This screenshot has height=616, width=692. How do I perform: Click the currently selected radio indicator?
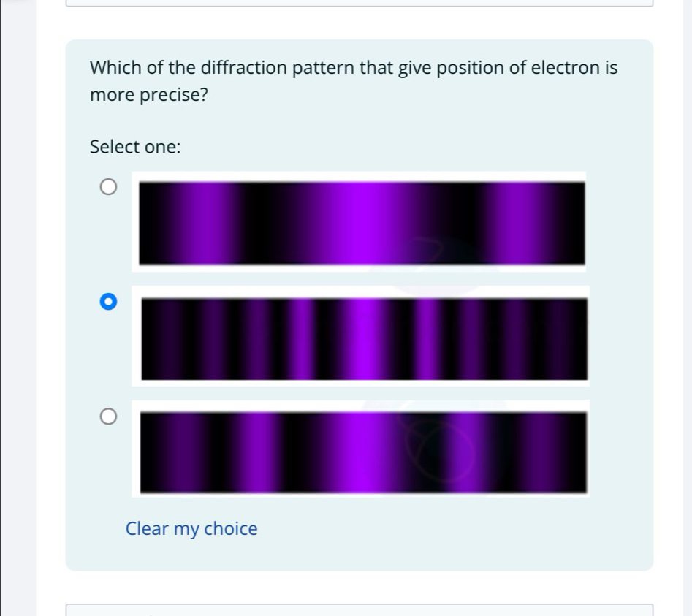click(x=109, y=301)
